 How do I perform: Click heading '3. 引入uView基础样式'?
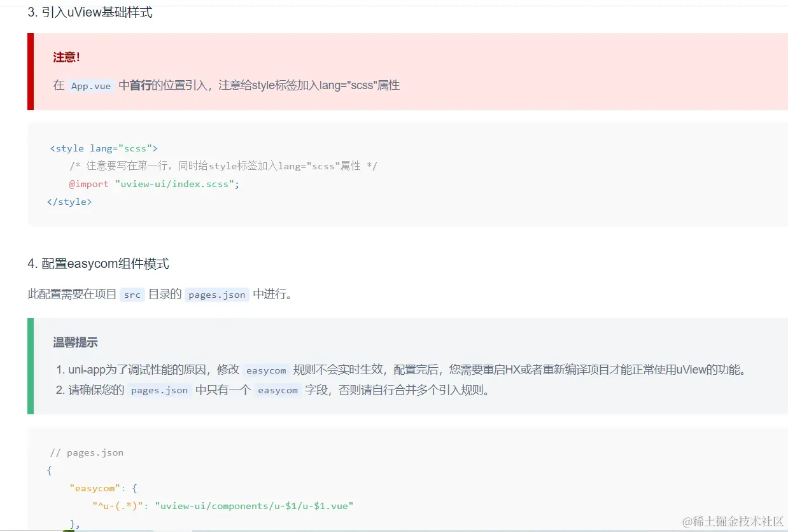(x=90, y=12)
